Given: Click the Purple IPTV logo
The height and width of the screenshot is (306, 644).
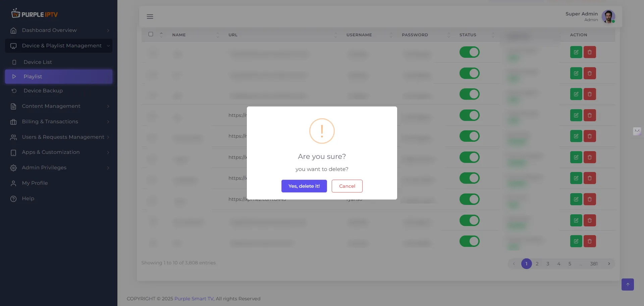Looking at the screenshot, I should click(35, 13).
